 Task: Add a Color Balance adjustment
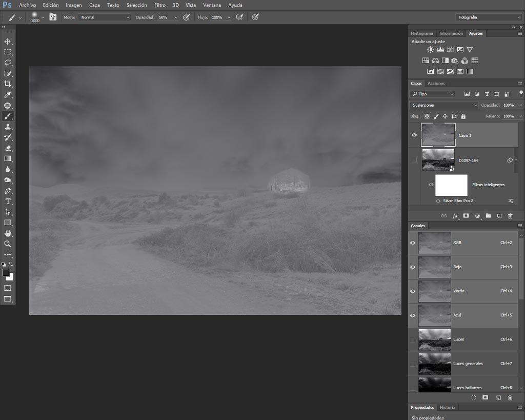[x=435, y=61]
